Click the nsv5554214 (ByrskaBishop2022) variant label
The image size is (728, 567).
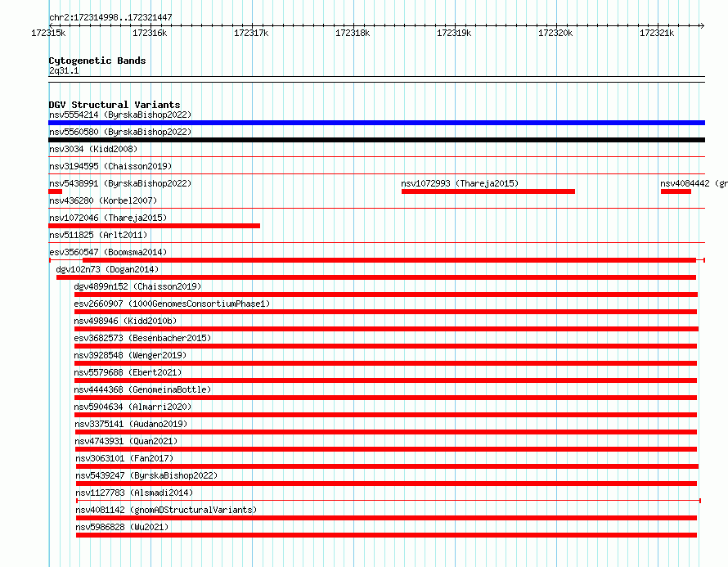[120, 115]
